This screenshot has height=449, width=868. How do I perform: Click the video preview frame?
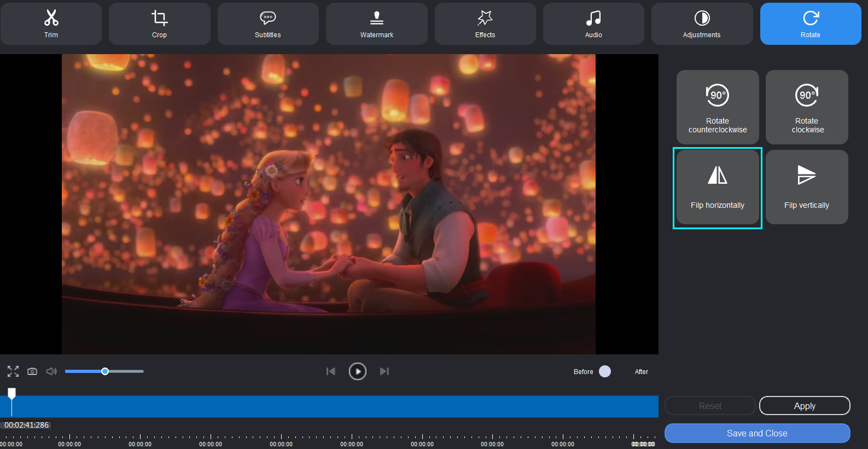coord(329,204)
